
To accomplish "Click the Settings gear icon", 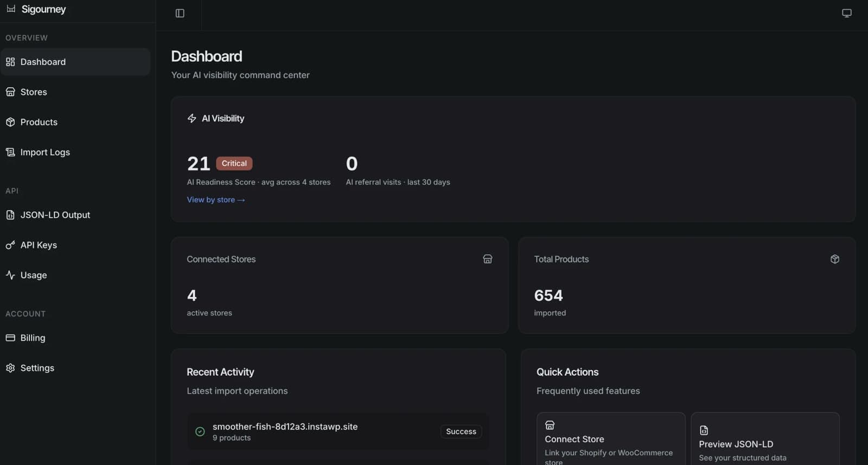I will (x=10, y=368).
